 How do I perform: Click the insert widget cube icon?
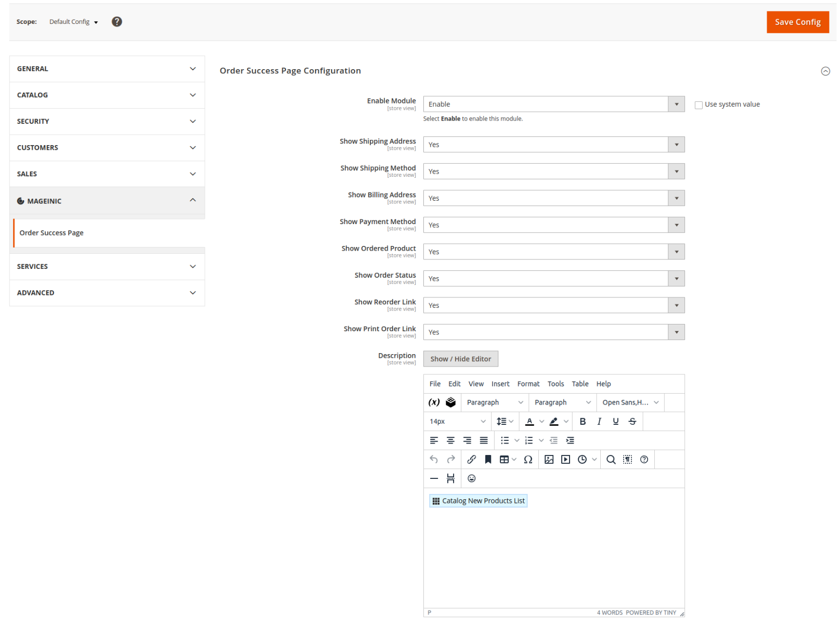click(x=451, y=402)
